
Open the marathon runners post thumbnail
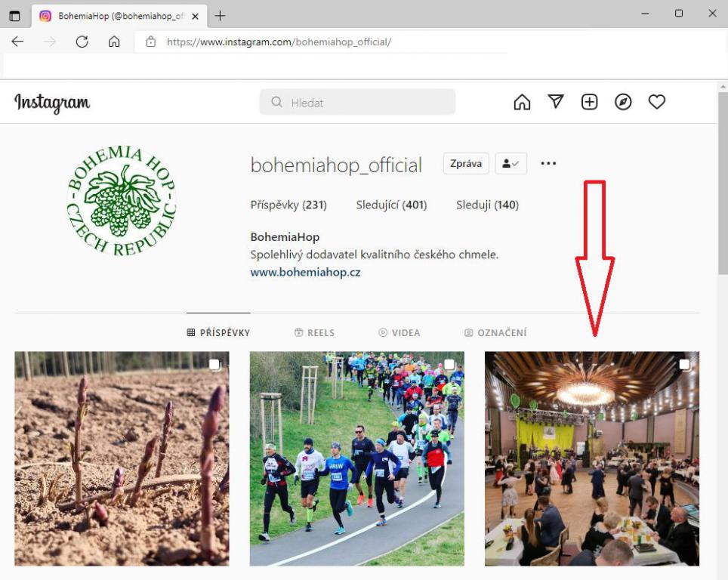click(356, 458)
